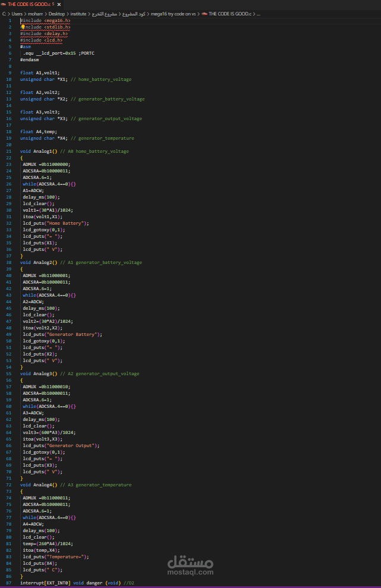Image resolution: width=381 pixels, height=588 pixels.
Task: Close the THE CODE IS GOOD.c tab
Action: tap(59, 5)
